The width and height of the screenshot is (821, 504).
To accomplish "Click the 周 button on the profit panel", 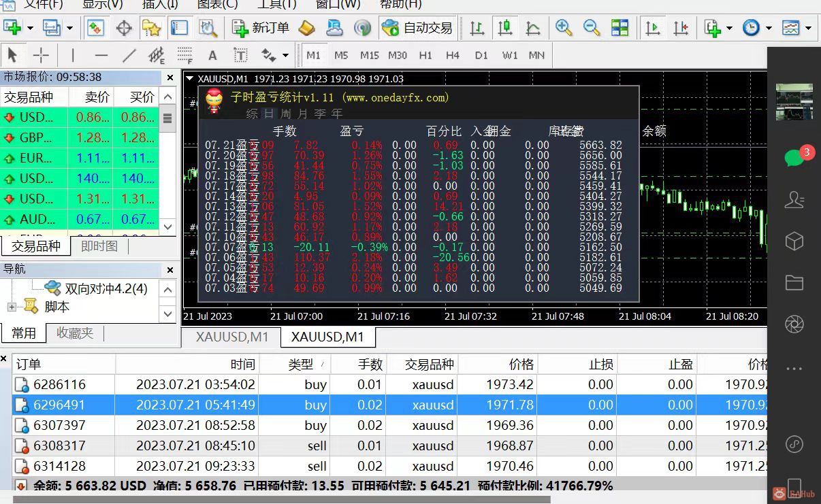I will coord(285,114).
